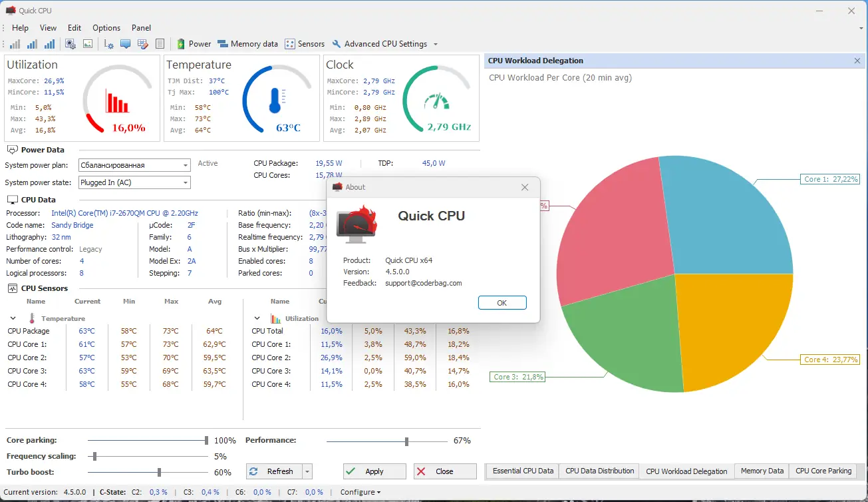868x502 pixels.
Task: Open Memory data from the toolbar
Action: pos(247,44)
